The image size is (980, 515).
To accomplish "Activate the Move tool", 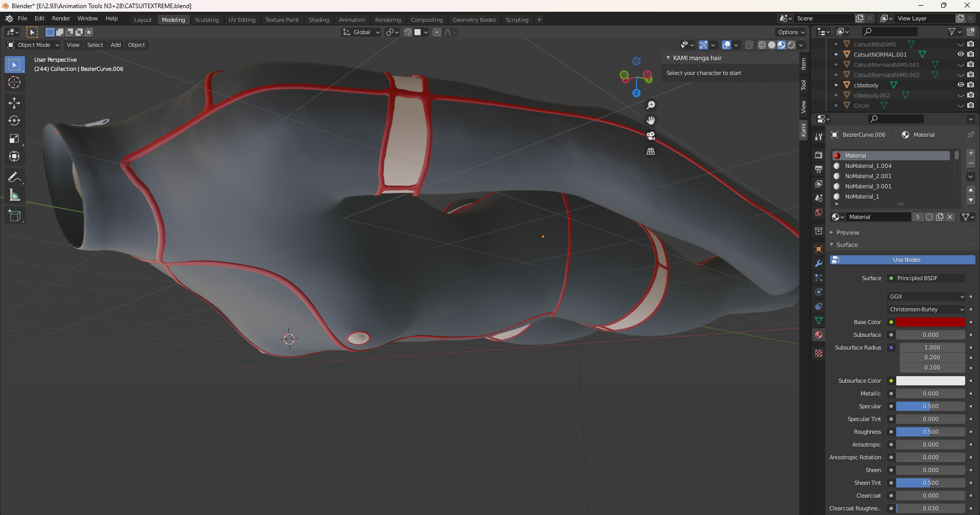I will click(14, 103).
